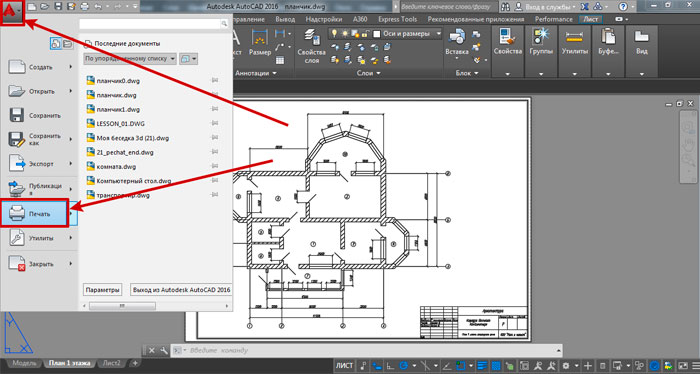The height and width of the screenshot is (374, 700).
Task: Switch to 'Лист2' layout tab
Action: (x=111, y=363)
